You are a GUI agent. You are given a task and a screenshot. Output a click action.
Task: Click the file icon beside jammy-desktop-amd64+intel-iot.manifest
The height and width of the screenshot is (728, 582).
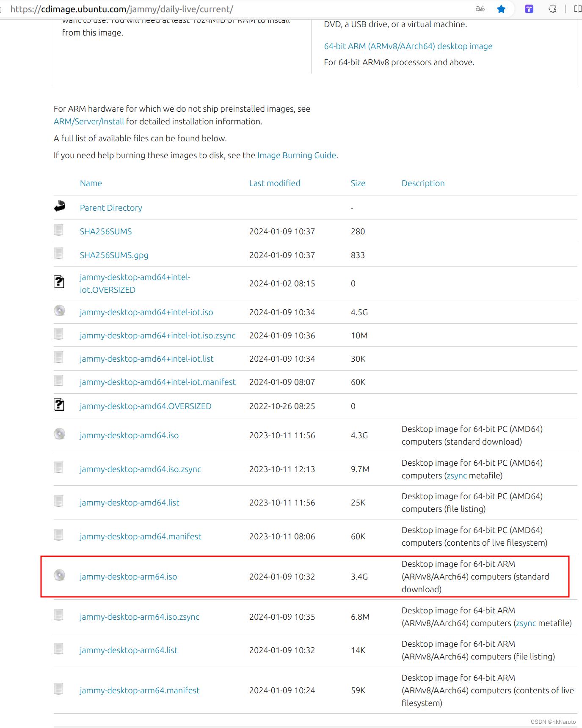pos(59,381)
